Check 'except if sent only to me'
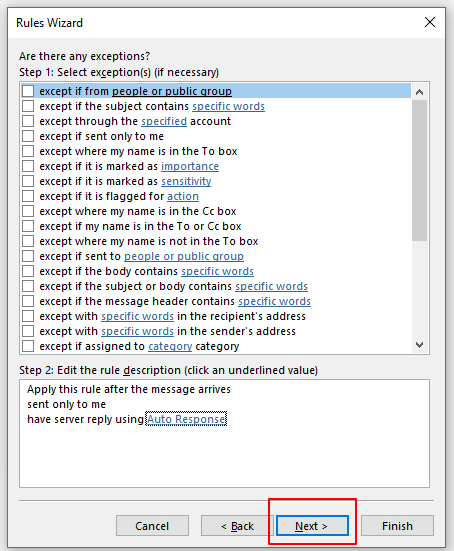Viewport: 454px width, 551px height. coord(28,136)
